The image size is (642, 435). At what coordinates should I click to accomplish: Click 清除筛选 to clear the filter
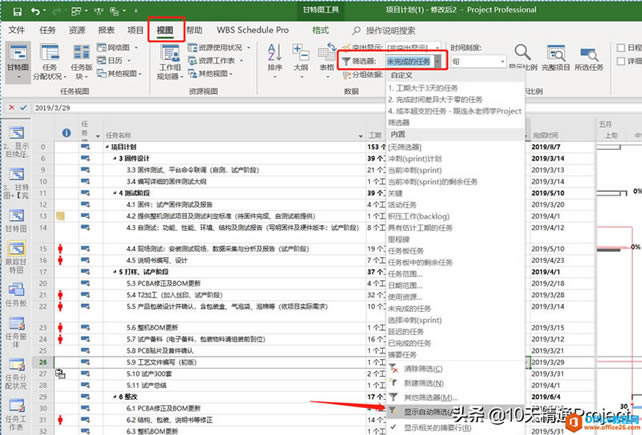point(418,370)
